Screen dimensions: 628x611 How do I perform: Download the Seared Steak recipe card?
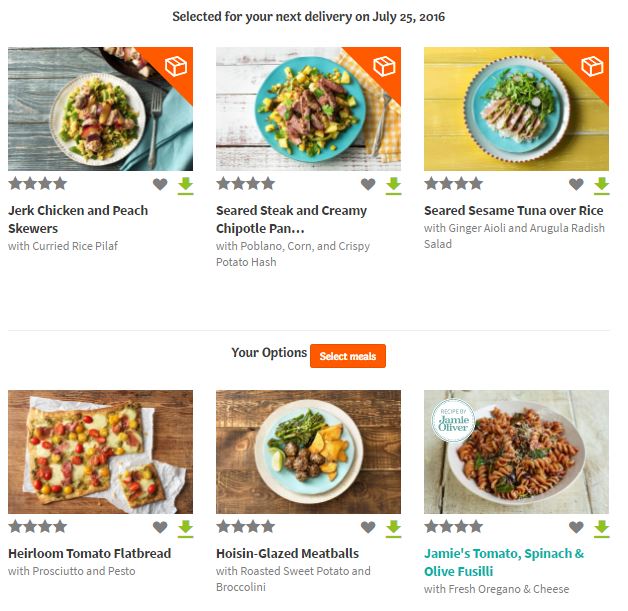[393, 185]
